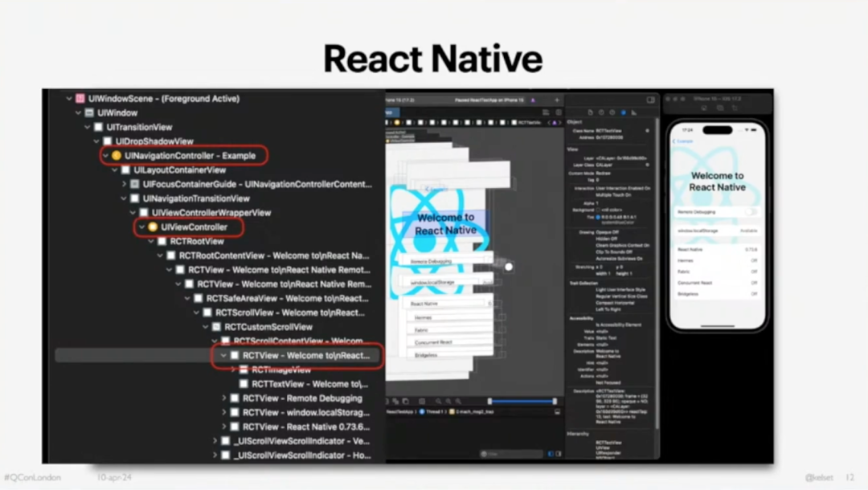Click the UIViewController yellow controller icon

pos(153,227)
